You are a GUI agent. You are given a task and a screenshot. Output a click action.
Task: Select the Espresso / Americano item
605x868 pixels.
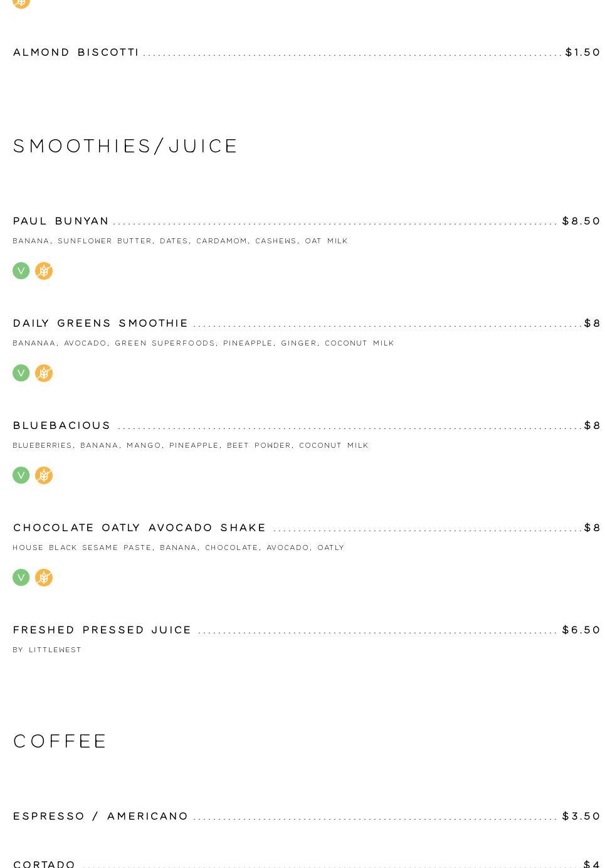click(x=100, y=816)
